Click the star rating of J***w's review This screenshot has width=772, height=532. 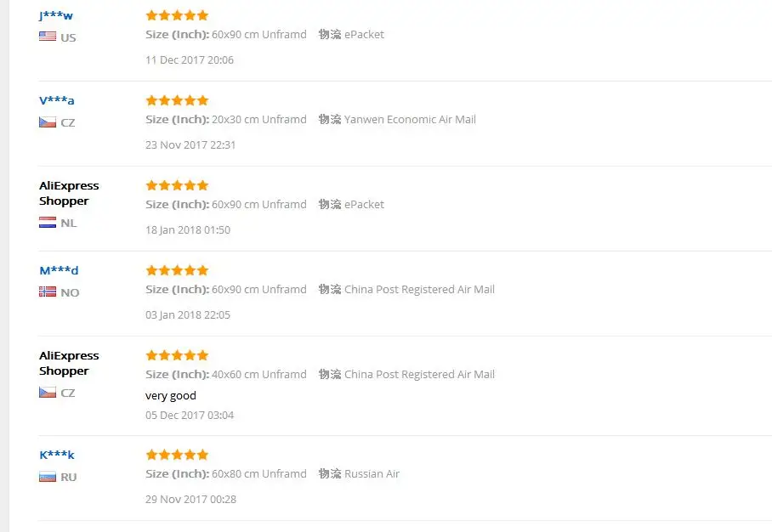click(177, 15)
